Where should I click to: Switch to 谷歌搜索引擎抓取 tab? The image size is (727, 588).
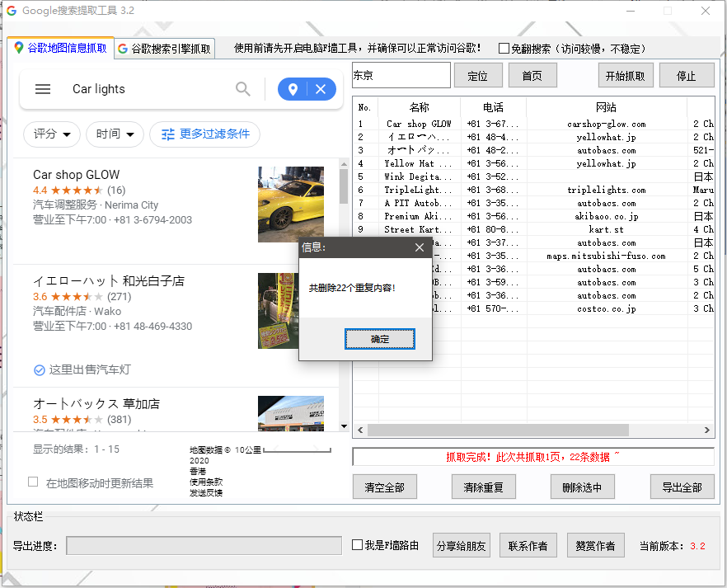pos(165,48)
